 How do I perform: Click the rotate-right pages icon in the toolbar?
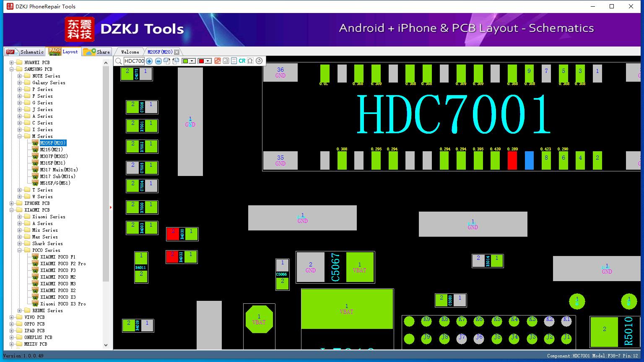point(167,61)
